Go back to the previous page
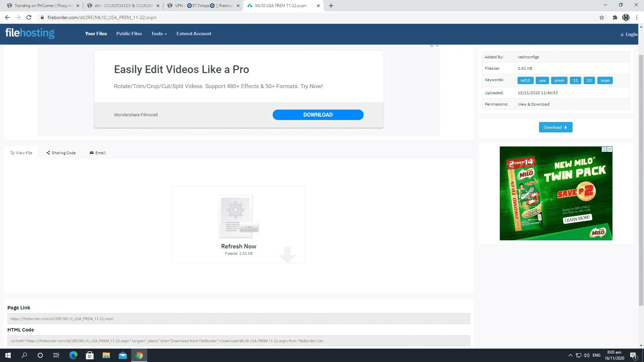This screenshot has width=644, height=362. (7, 17)
